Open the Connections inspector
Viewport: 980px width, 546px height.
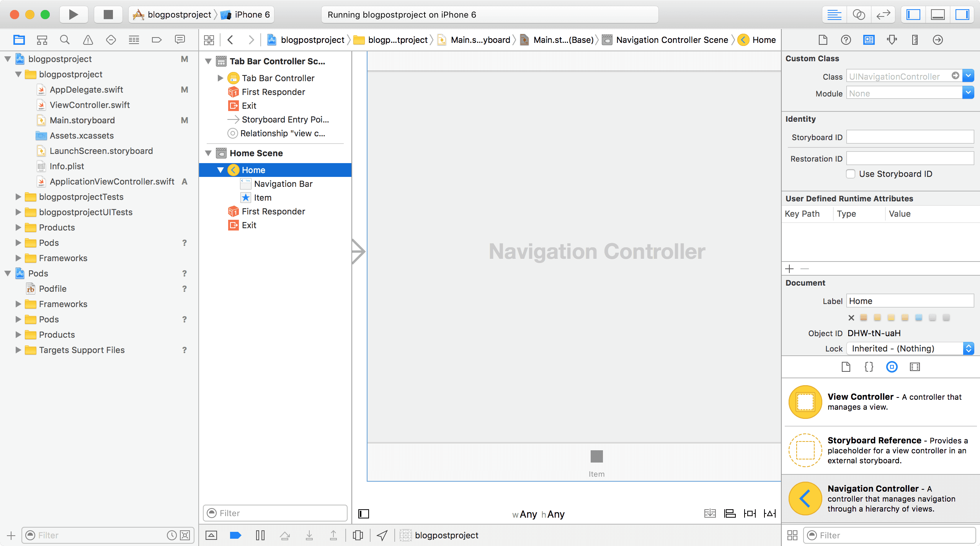tap(938, 40)
